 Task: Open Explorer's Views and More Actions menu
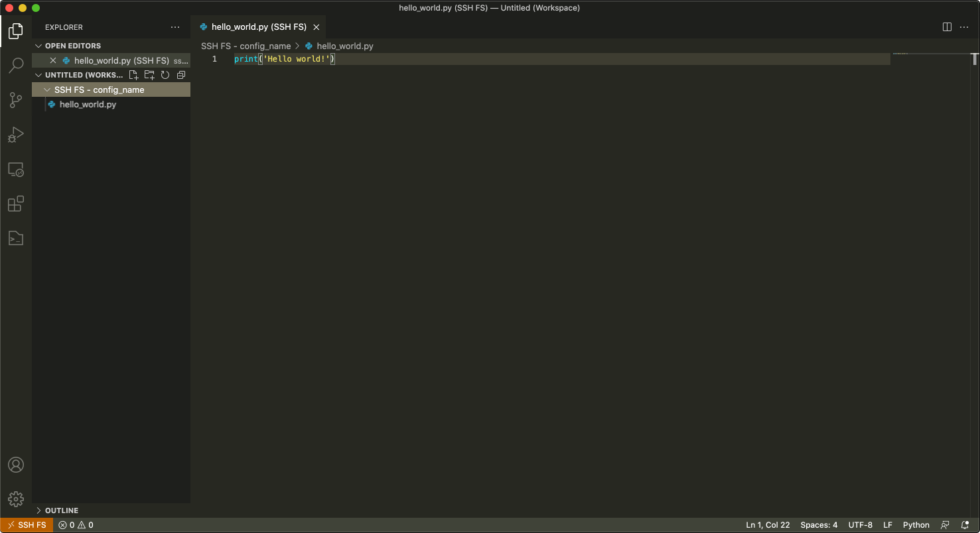[x=175, y=27]
